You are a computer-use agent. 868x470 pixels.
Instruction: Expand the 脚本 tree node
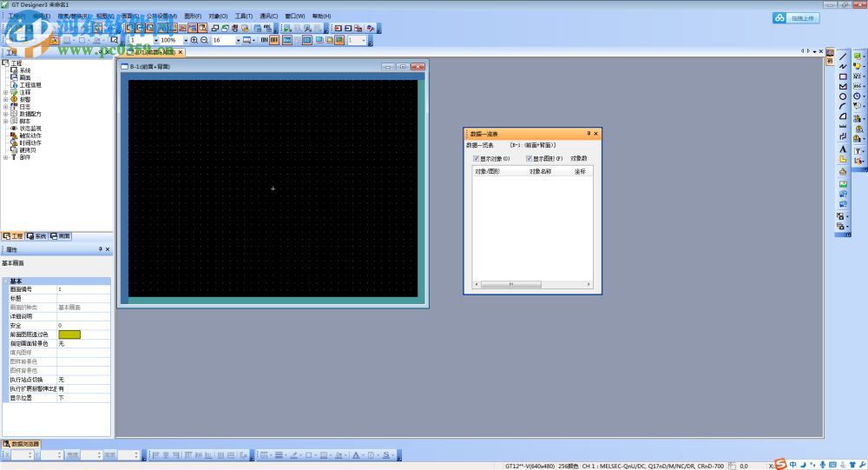coord(5,122)
